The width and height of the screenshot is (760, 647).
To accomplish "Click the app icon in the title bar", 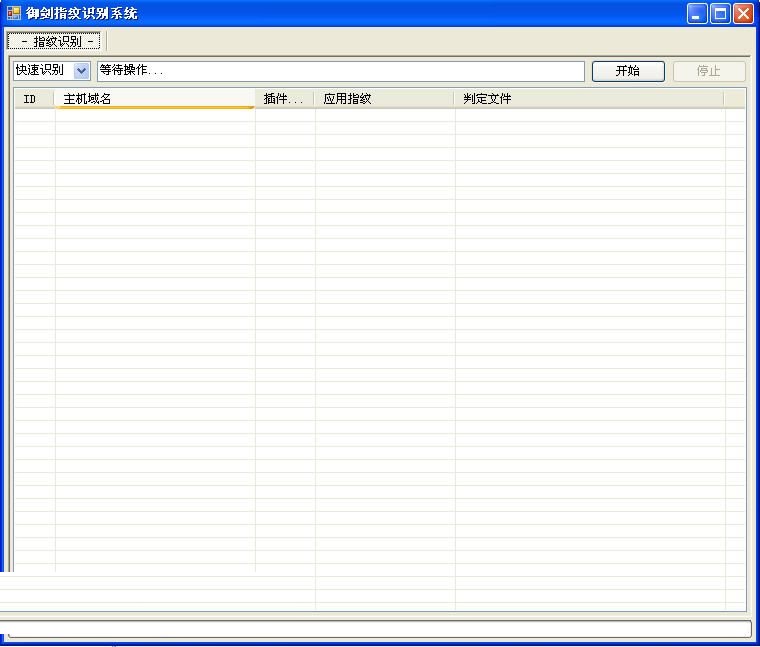I will click(14, 13).
